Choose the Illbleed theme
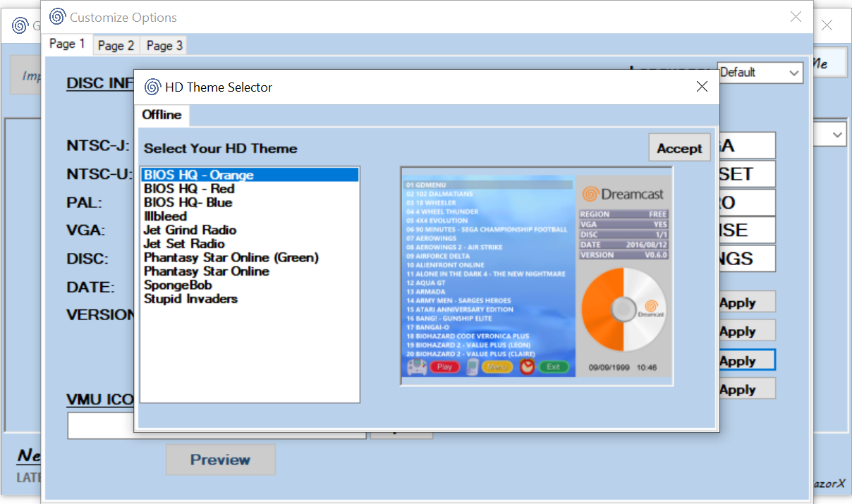852x504 pixels. pos(250,216)
